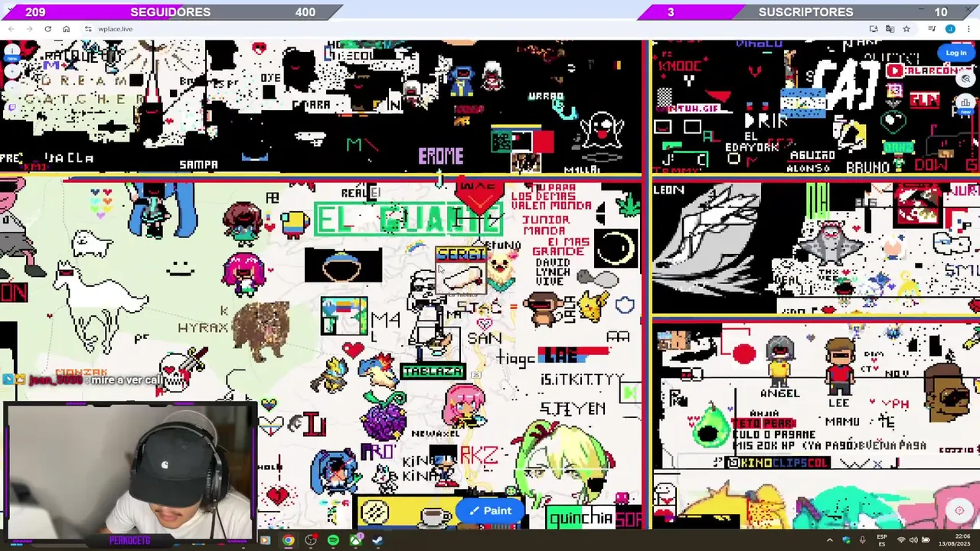Image resolution: width=980 pixels, height=551 pixels.
Task: Click the LEON text above white artwork
Action: click(669, 190)
